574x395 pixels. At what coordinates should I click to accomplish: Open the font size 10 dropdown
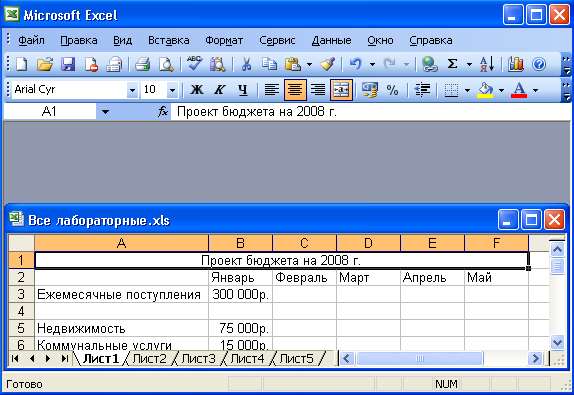coord(172,90)
